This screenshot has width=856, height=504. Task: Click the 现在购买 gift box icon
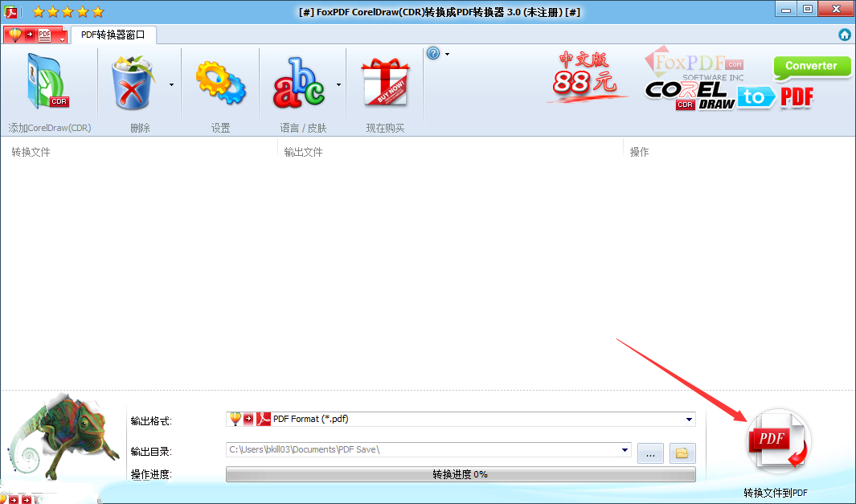click(385, 82)
